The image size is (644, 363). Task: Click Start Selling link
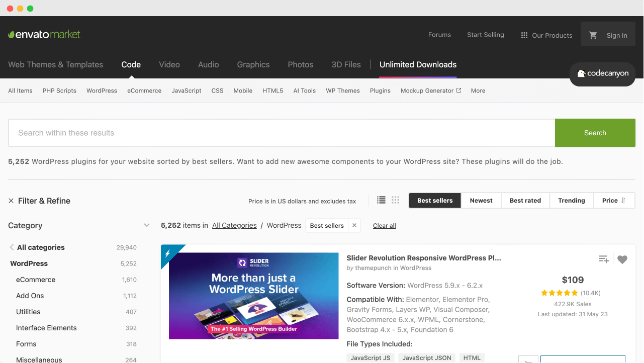coord(486,35)
